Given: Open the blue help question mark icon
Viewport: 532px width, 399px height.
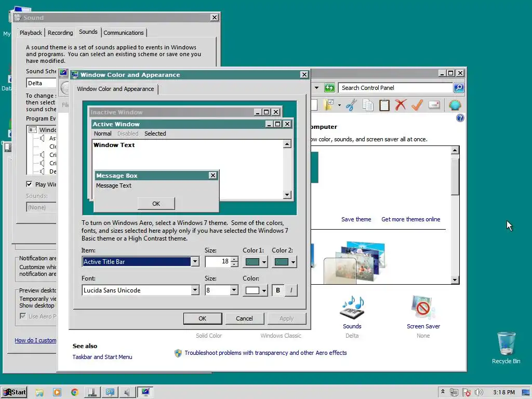Looking at the screenshot, I should (x=460, y=118).
